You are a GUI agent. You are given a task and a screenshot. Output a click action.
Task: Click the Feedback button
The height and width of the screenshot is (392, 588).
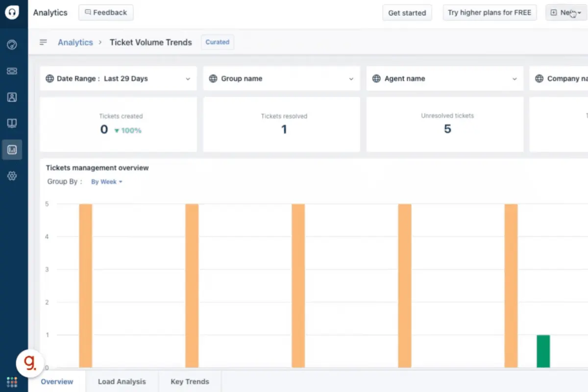point(106,13)
